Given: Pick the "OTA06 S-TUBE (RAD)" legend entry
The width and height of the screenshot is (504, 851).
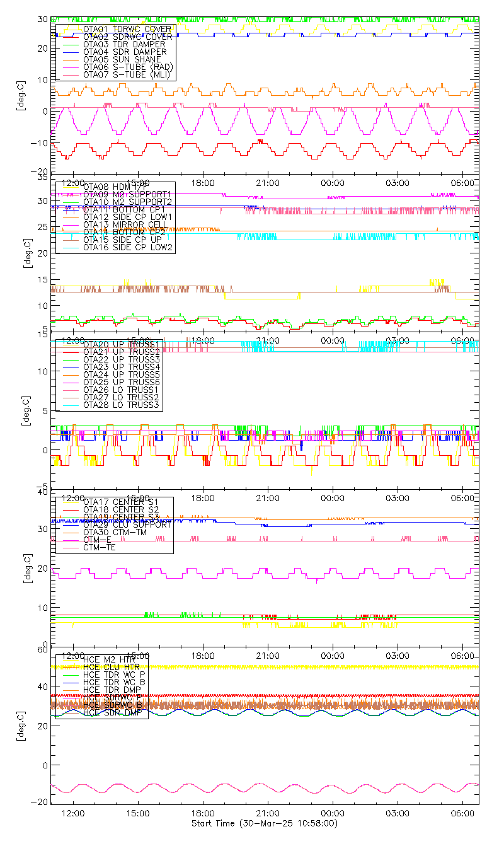Looking at the screenshot, I should click(x=128, y=67).
